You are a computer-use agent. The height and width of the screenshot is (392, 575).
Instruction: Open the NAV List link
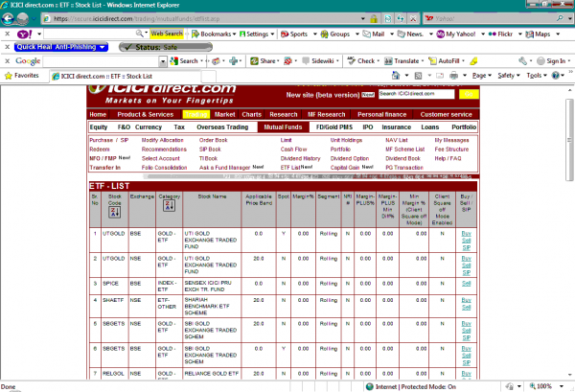397,140
